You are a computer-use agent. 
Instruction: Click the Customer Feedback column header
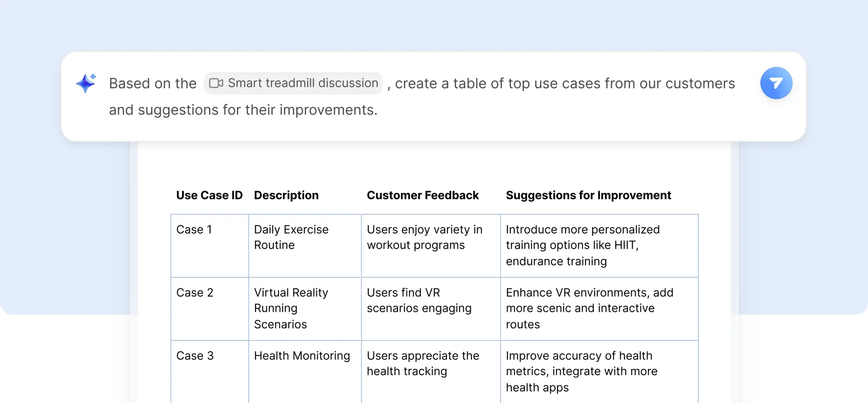(x=422, y=195)
